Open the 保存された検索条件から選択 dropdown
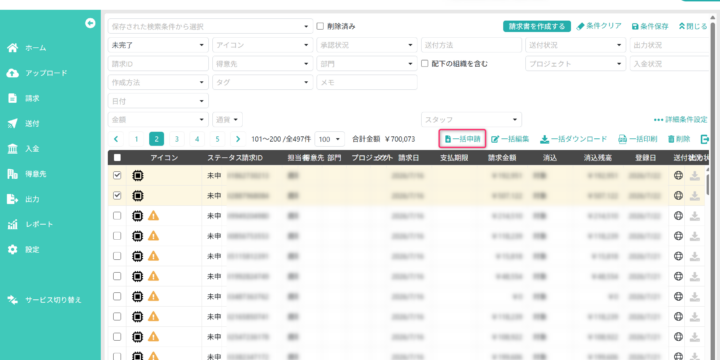720x360 pixels. [x=210, y=27]
